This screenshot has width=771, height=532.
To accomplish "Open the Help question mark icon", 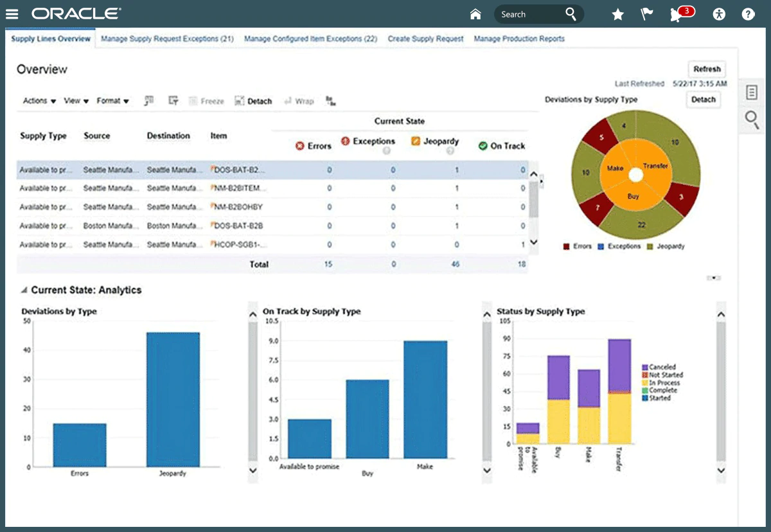I will tap(748, 14).
